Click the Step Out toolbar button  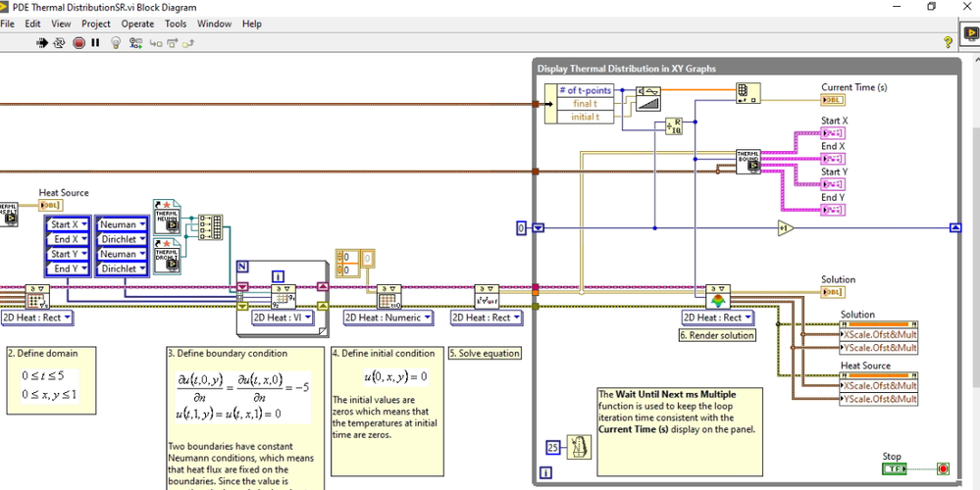pyautogui.click(x=188, y=44)
